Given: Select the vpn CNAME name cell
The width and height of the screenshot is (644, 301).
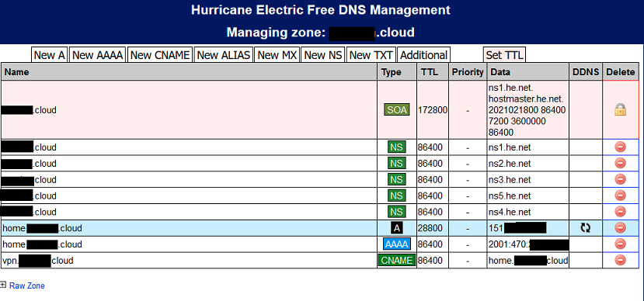Looking at the screenshot, I should [x=189, y=260].
